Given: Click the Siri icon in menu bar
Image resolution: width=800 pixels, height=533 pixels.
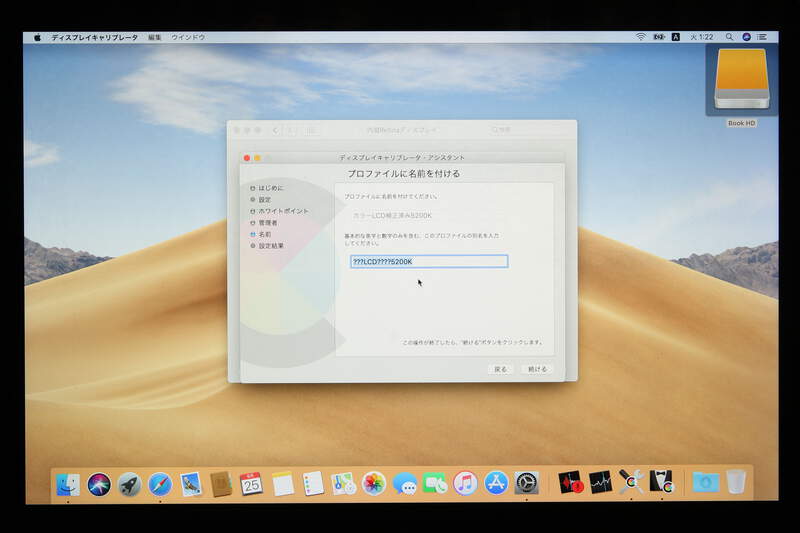Looking at the screenshot, I should (746, 37).
